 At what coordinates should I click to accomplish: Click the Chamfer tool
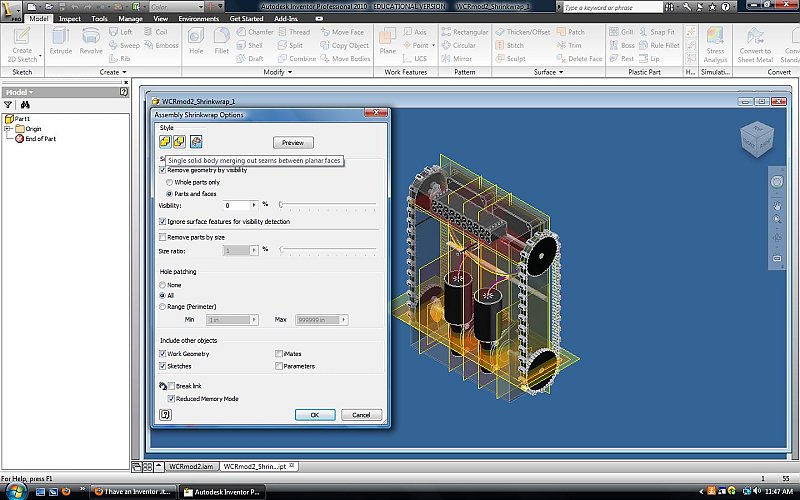[x=255, y=32]
